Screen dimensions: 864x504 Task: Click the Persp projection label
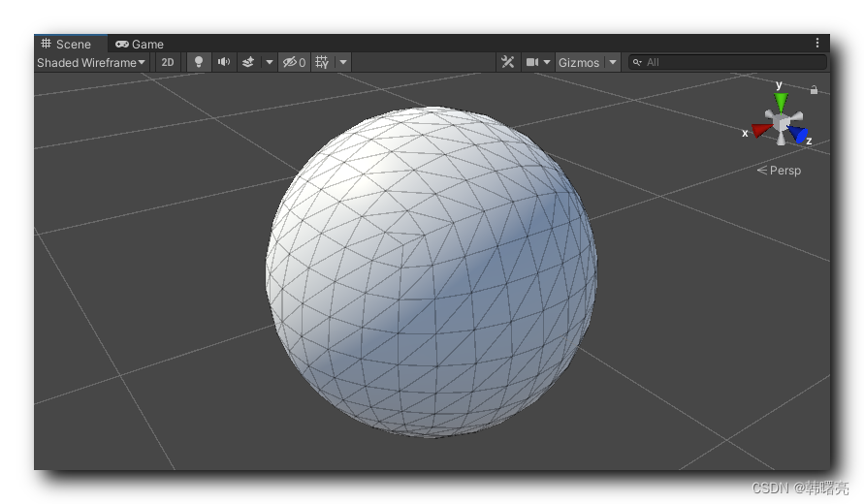[x=779, y=171]
